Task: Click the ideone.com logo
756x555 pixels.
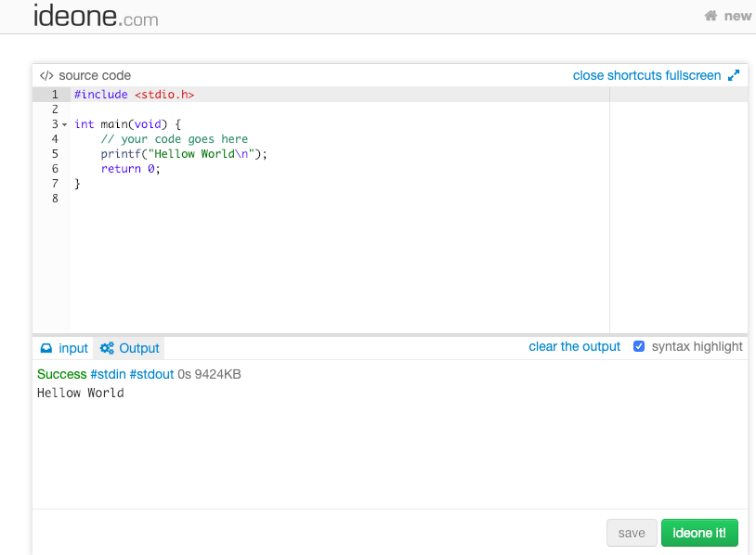Action: pyautogui.click(x=96, y=16)
